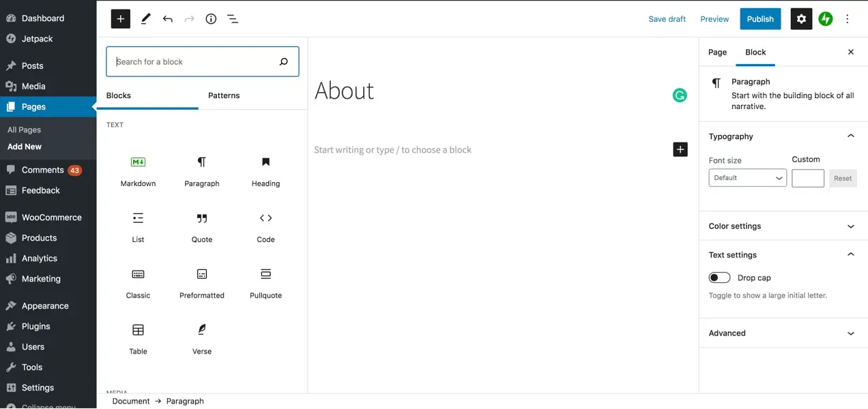Select Document in the breadcrumb
The image size is (868, 409).
click(131, 402)
